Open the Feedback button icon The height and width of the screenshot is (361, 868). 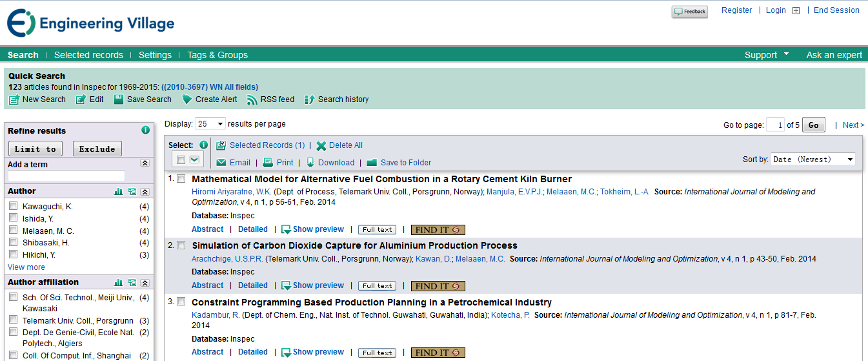point(689,12)
